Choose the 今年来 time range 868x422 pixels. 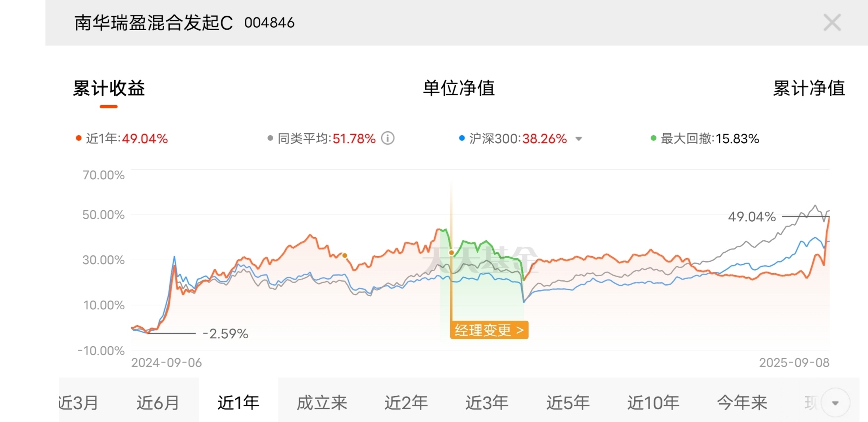[x=742, y=403]
